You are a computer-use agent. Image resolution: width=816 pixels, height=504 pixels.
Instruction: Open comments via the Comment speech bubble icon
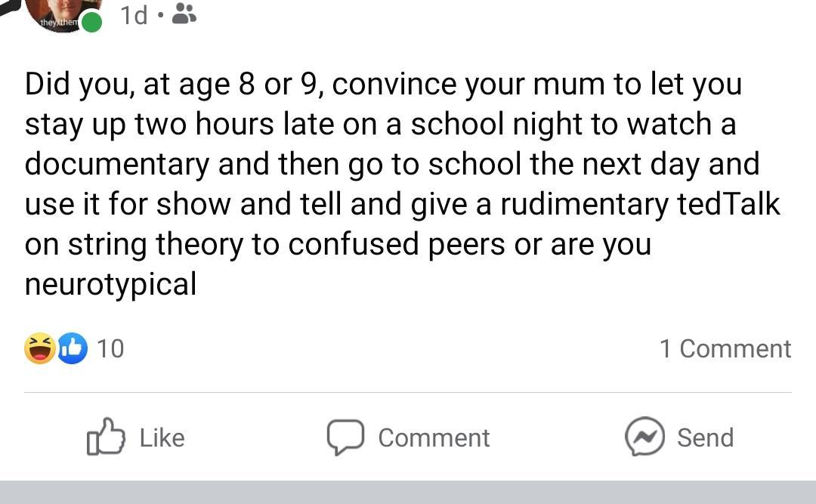pos(348,437)
